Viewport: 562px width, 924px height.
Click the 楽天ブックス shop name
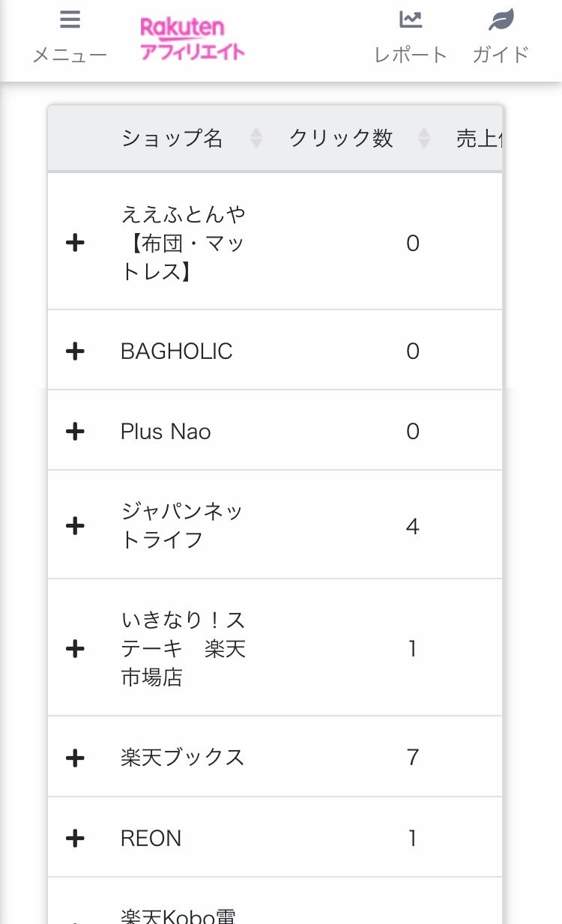[183, 758]
